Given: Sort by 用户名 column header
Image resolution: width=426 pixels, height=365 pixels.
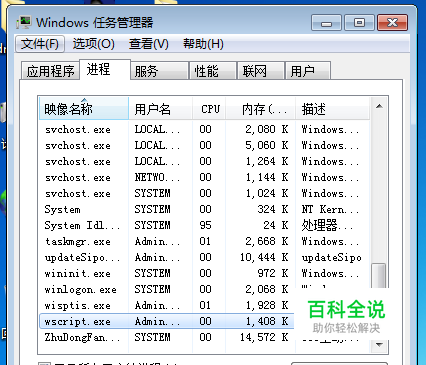Looking at the screenshot, I should tap(160, 108).
